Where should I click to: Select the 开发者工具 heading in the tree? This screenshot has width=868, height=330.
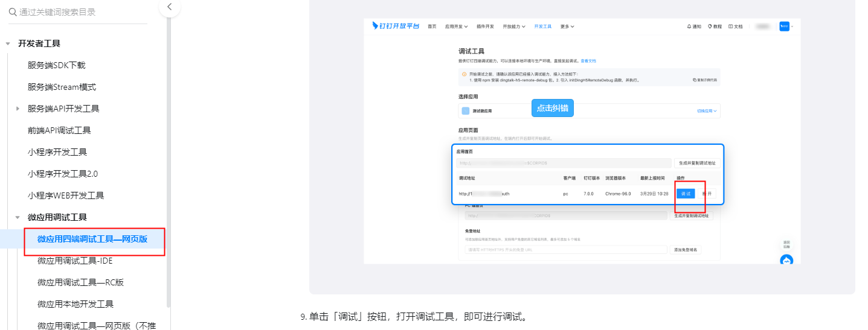pyautogui.click(x=39, y=43)
